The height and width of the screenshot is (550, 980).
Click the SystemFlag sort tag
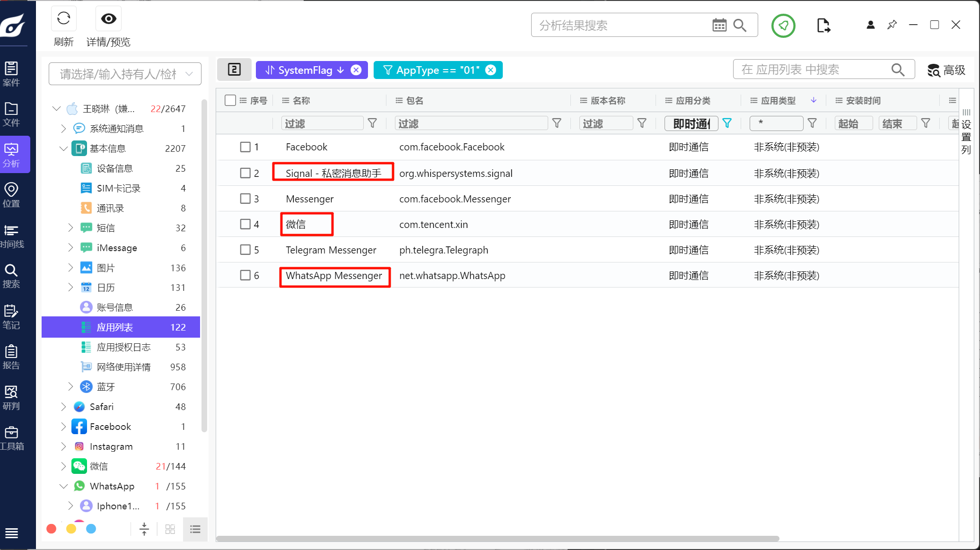(x=305, y=70)
